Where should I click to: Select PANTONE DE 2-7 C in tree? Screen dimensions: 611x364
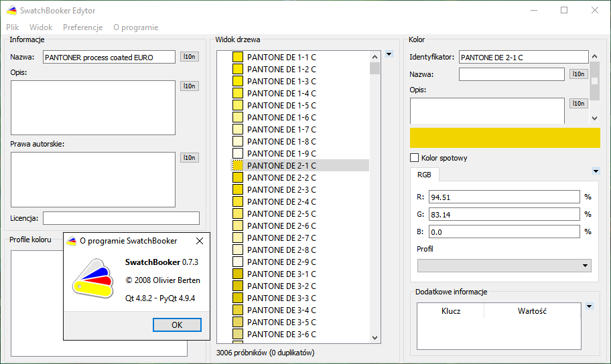(x=281, y=238)
